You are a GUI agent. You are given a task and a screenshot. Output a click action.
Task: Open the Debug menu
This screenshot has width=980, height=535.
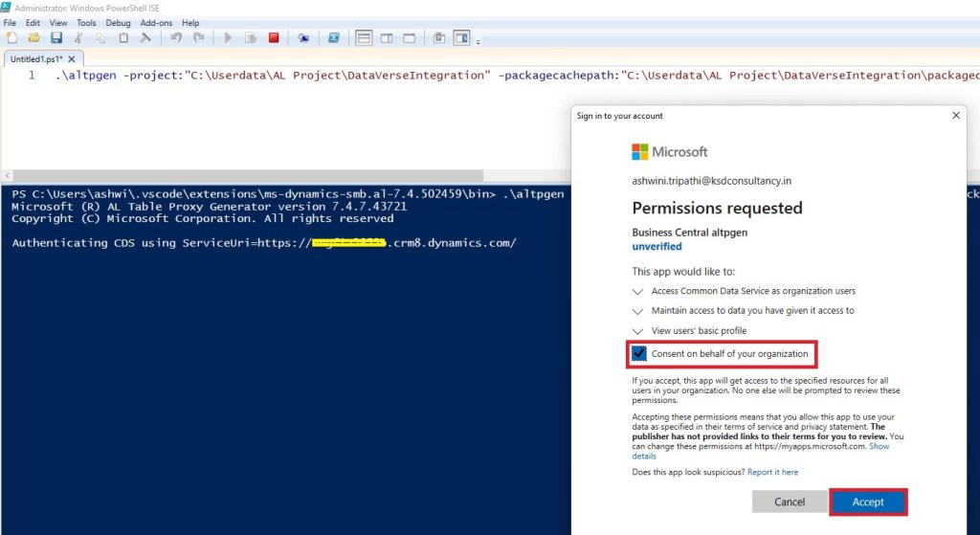[119, 23]
